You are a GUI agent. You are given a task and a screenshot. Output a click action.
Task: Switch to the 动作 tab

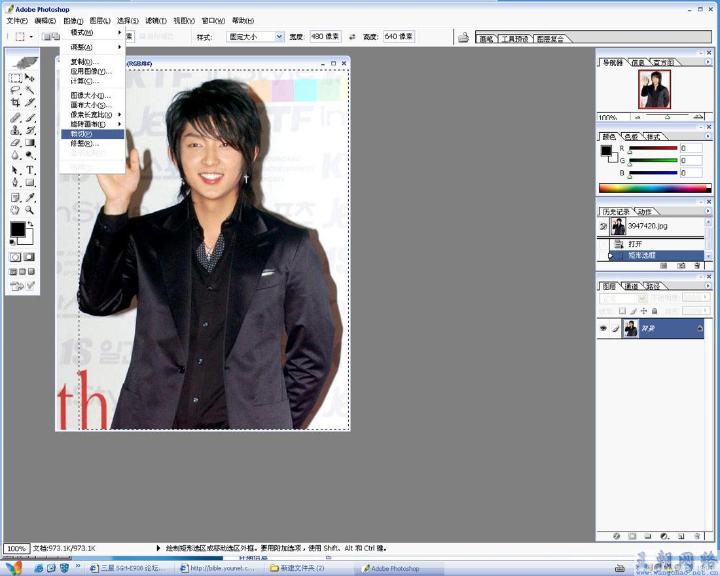(x=645, y=212)
